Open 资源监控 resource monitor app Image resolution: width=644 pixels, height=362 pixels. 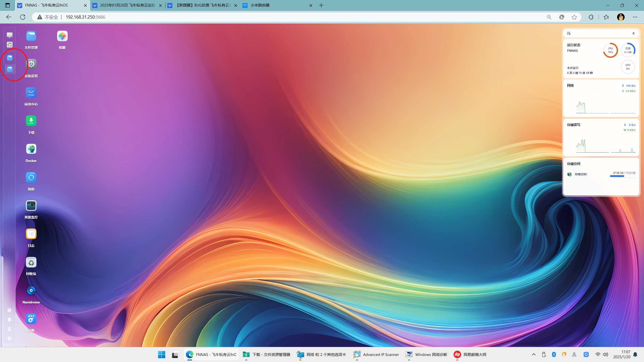click(x=31, y=206)
